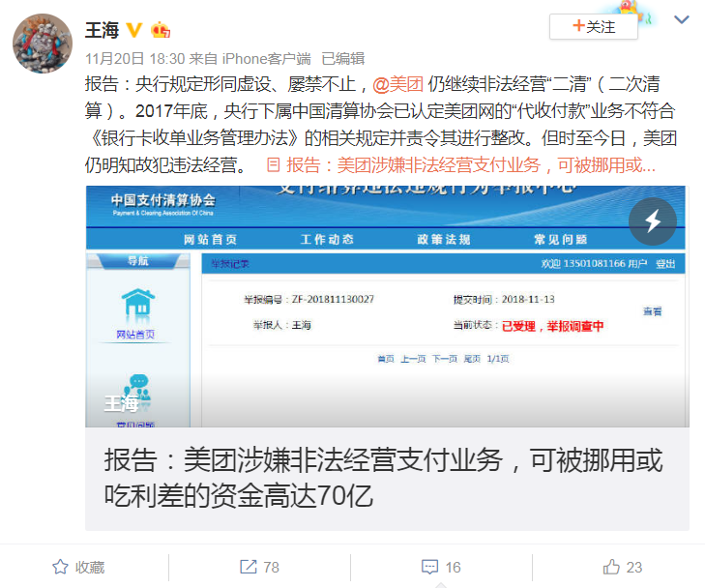The width and height of the screenshot is (705, 588).
Task: Open the linked article 报告：美团涉嫌非法经营支付业务
Action: point(471,165)
